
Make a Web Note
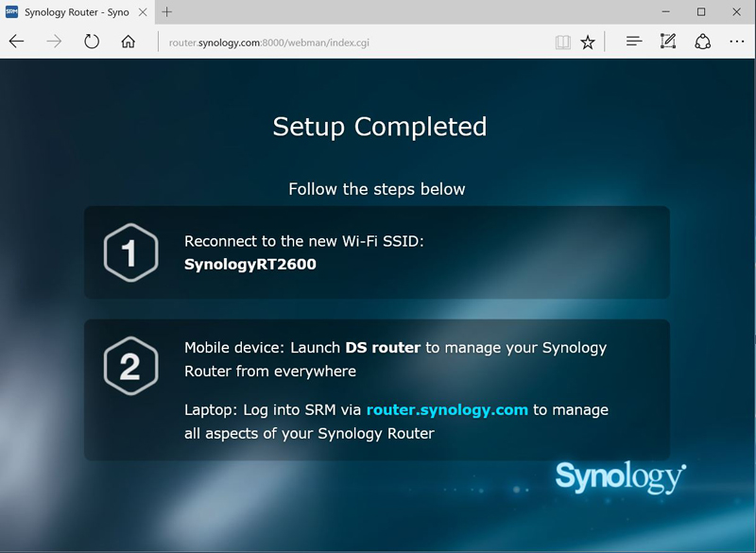pos(668,42)
